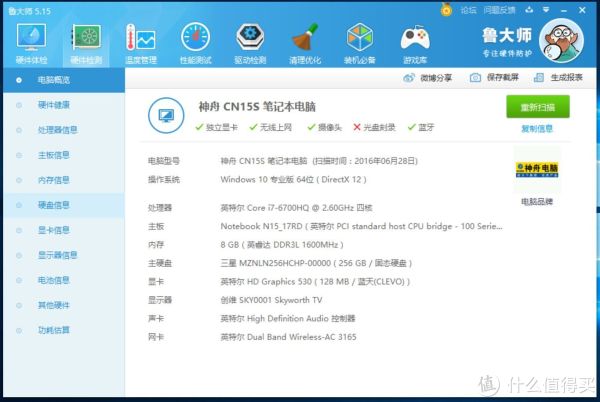Select 内存信息 in the sidebar

(x=64, y=180)
